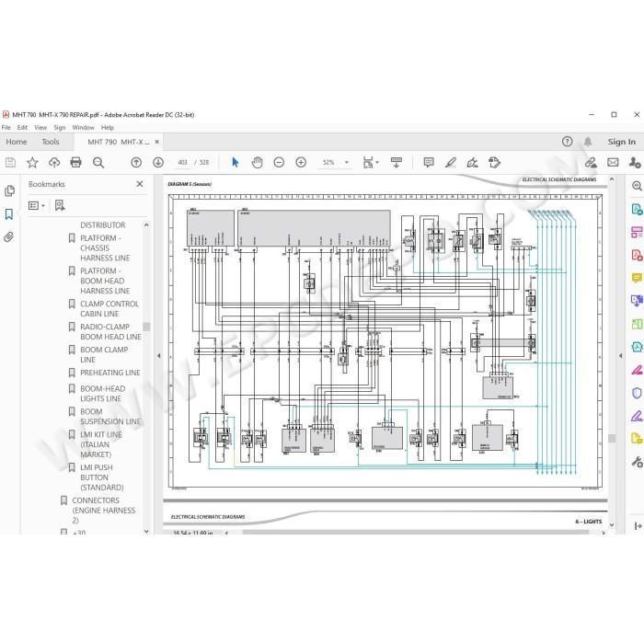Image resolution: width=644 pixels, height=644 pixels.
Task: Go to next page arrow
Action: [158, 162]
